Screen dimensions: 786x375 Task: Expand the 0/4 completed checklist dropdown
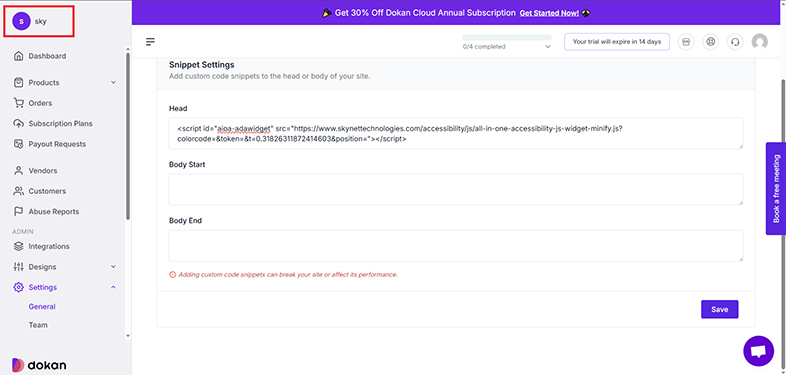pyautogui.click(x=548, y=47)
